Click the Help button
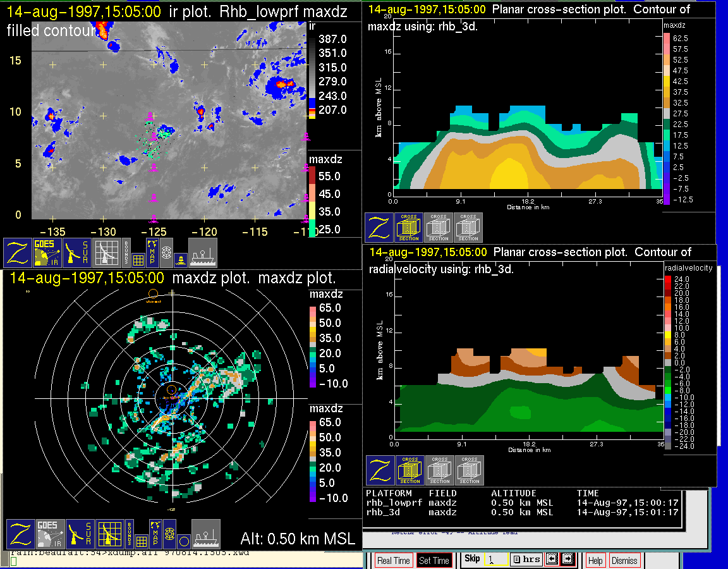Screen dimensions: 728x569 pos(595,560)
